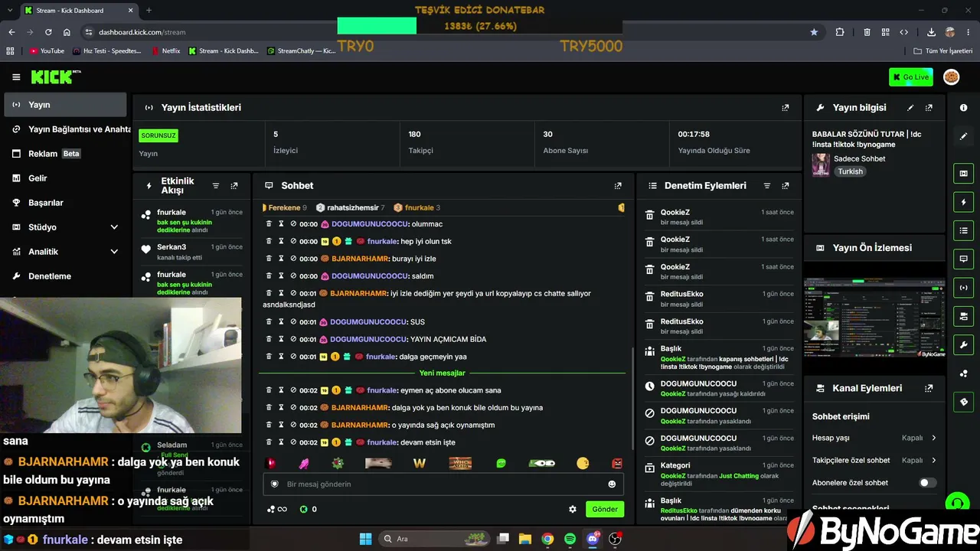Viewport: 980px width, 551px height.
Task: Click the Windows Start button
Action: (365, 539)
